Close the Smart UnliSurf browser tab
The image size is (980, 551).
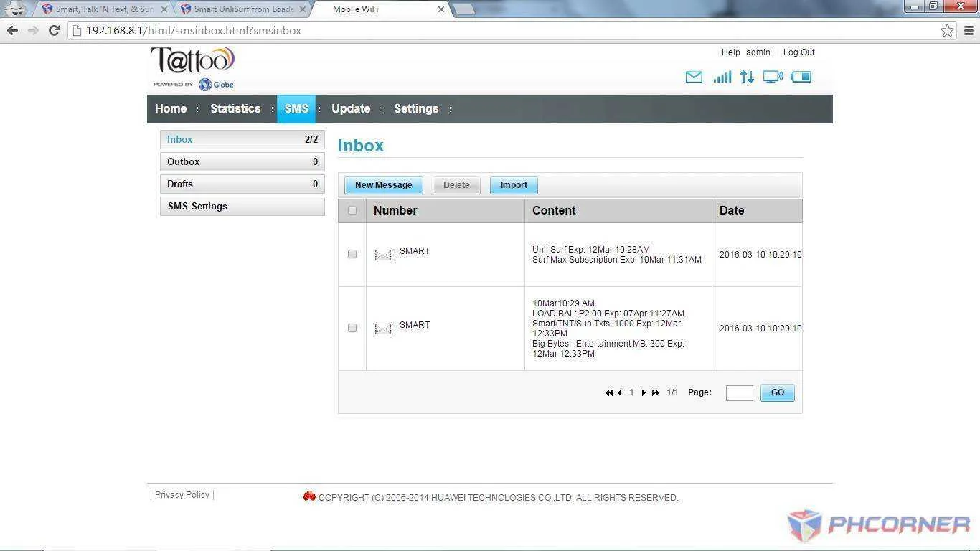pos(302,9)
